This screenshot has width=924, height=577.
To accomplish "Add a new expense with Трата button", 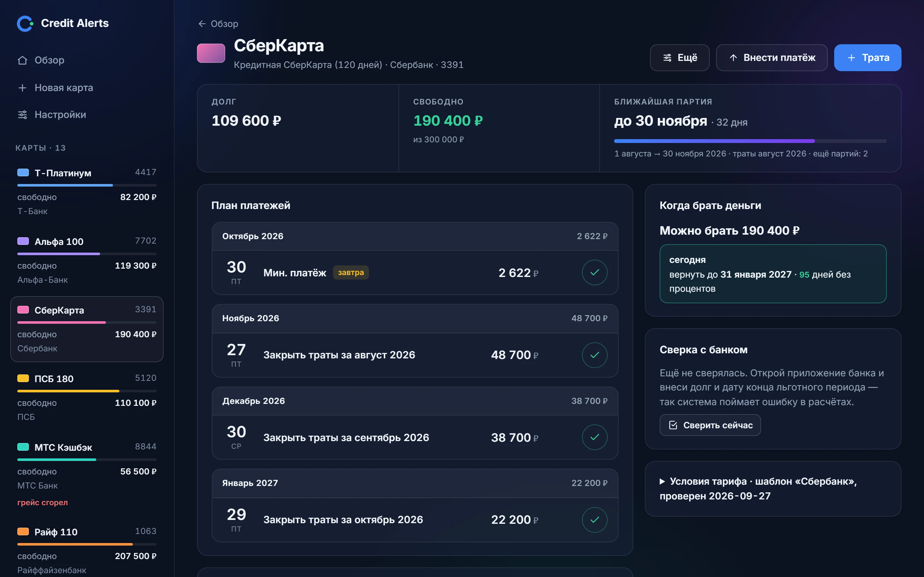I will point(868,58).
